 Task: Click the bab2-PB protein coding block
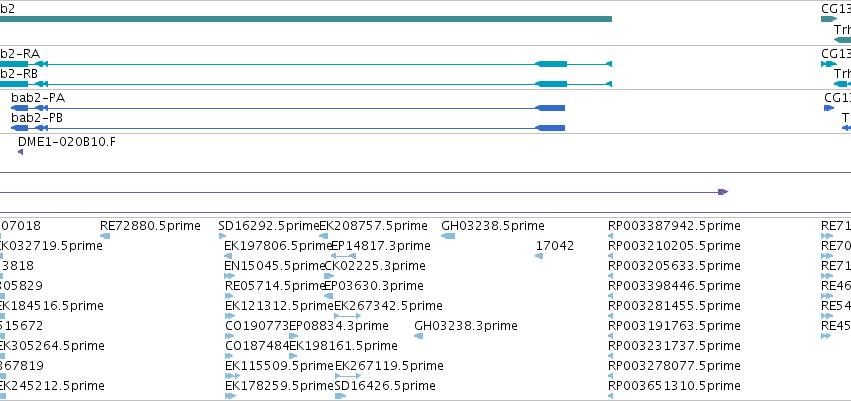click(550, 128)
